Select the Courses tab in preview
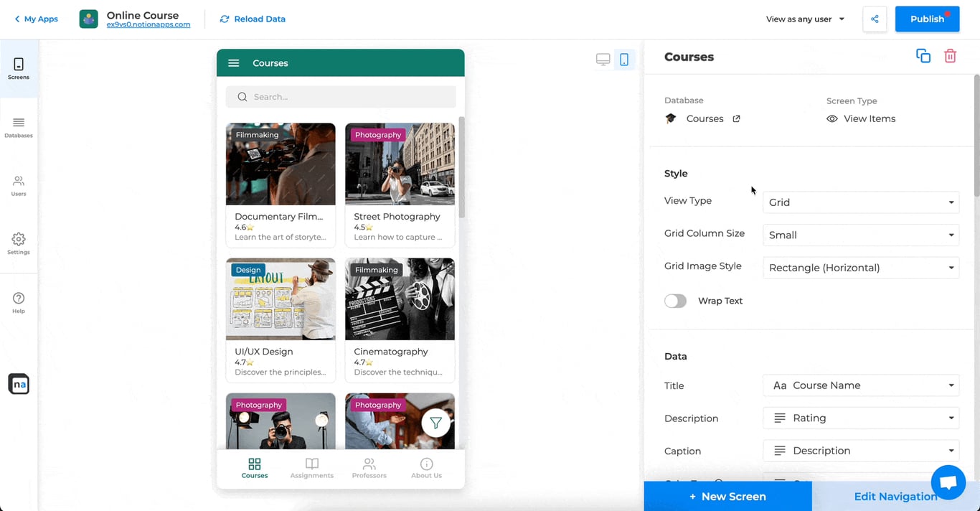The height and width of the screenshot is (511, 980). coord(255,469)
